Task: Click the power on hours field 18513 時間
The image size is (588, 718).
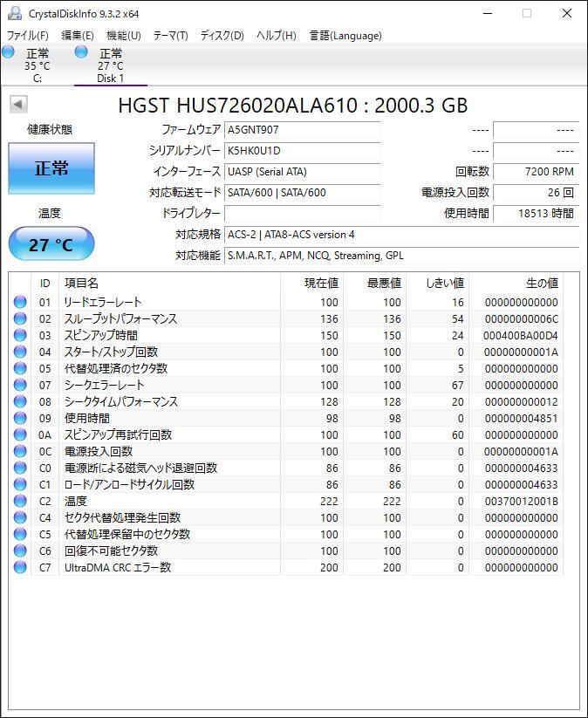Action: pos(537,214)
